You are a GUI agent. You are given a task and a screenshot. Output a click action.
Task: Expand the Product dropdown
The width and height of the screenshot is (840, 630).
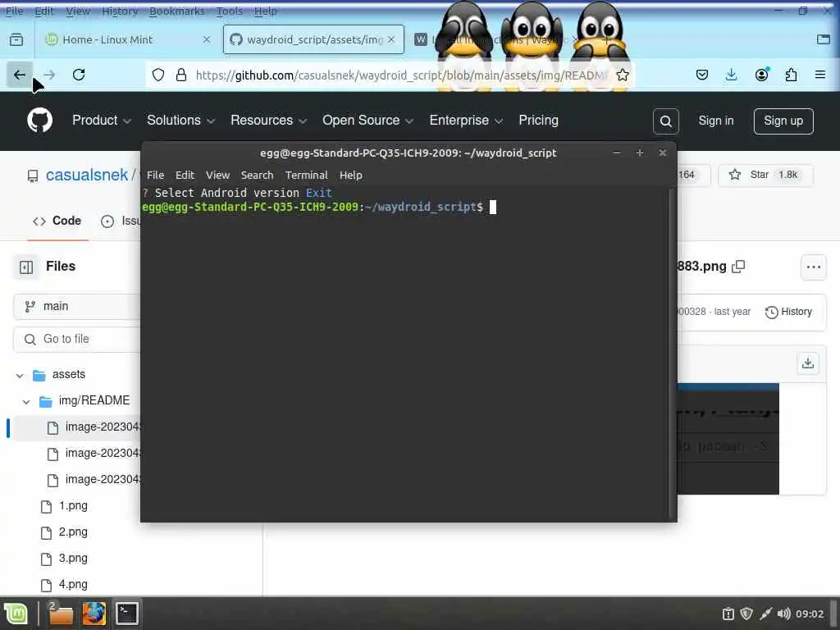102,121
